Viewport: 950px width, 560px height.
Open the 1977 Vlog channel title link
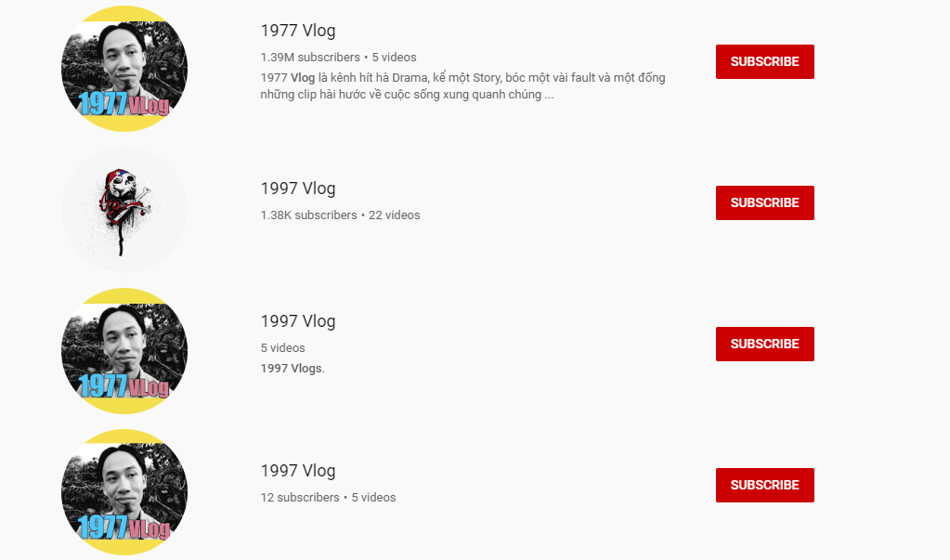297,29
